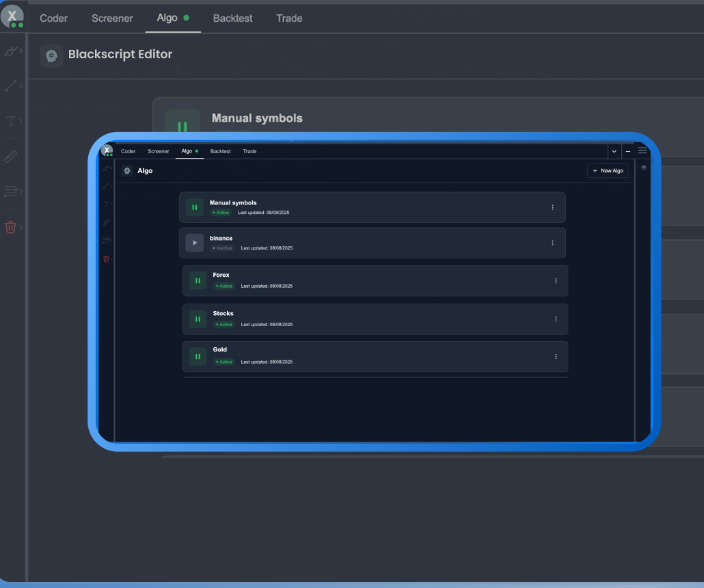Click the Active badge under Forex
The width and height of the screenshot is (704, 588).
[x=224, y=286]
